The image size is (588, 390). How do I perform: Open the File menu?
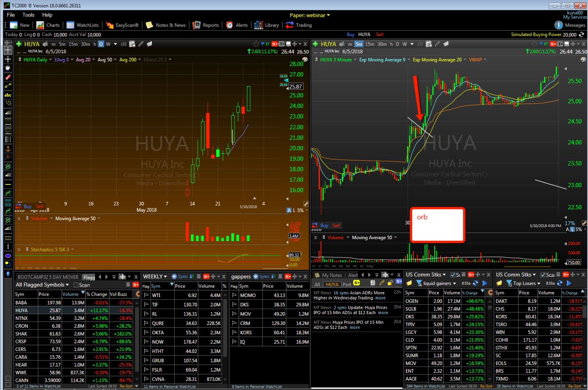pyautogui.click(x=11, y=15)
